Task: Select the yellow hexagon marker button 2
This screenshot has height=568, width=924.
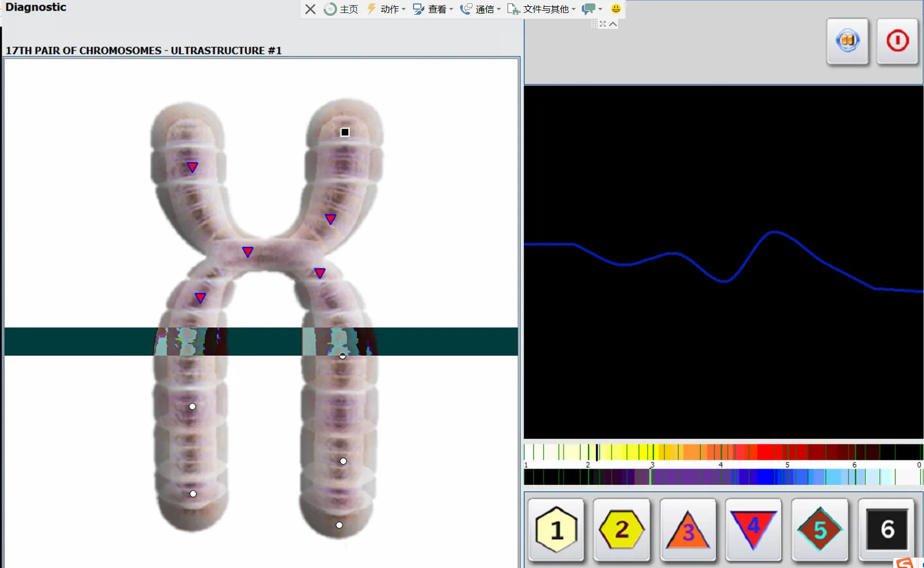Action: click(621, 529)
